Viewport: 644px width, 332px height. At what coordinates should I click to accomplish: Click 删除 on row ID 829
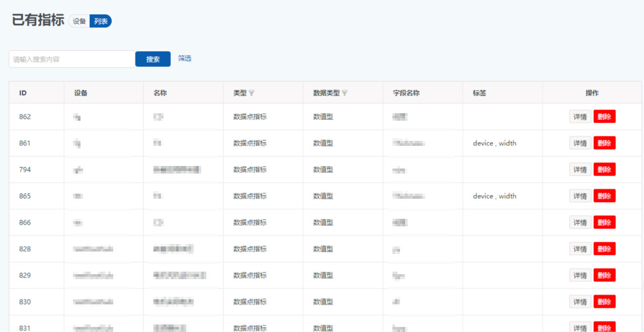pos(604,275)
